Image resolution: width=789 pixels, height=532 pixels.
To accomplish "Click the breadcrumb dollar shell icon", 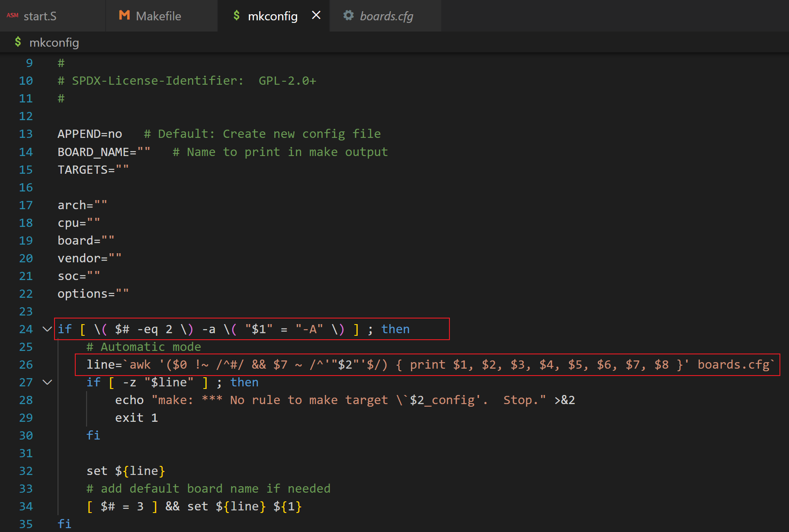I will [18, 42].
